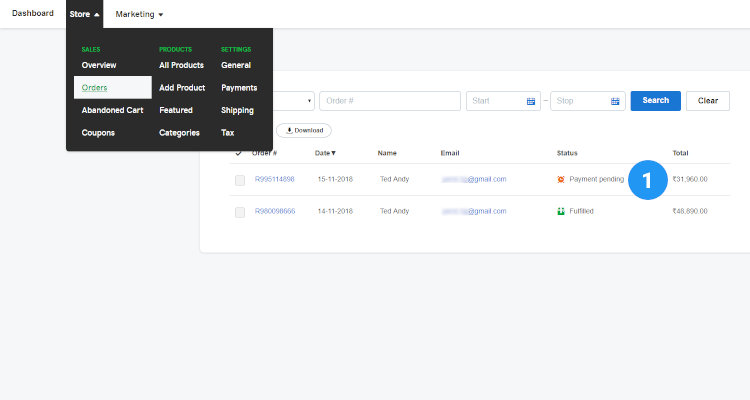Open Sales Overview from Store menu

[x=99, y=65]
